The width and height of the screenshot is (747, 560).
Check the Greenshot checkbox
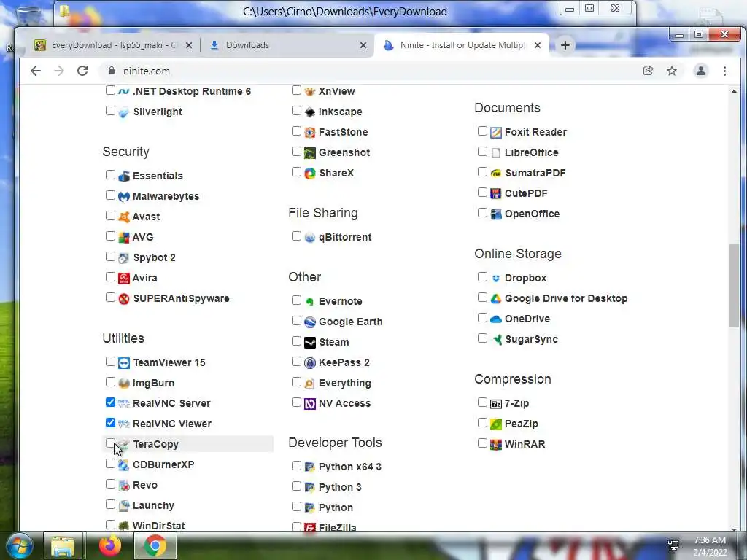[x=296, y=152]
